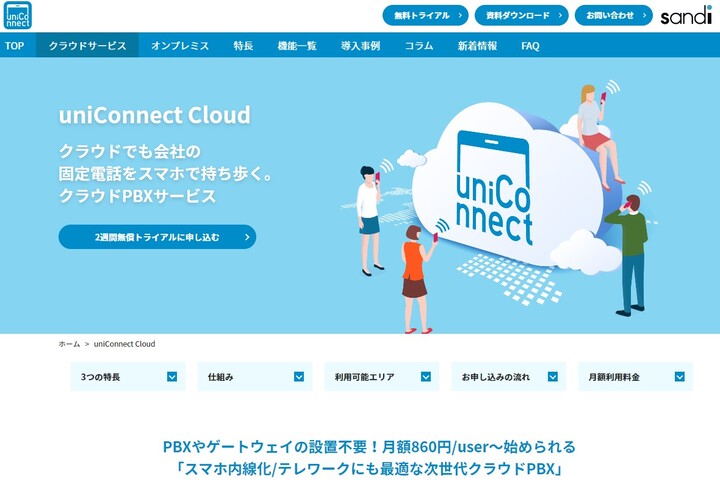Click the sandi company logo
The height and width of the screenshot is (495, 720).
tap(686, 15)
